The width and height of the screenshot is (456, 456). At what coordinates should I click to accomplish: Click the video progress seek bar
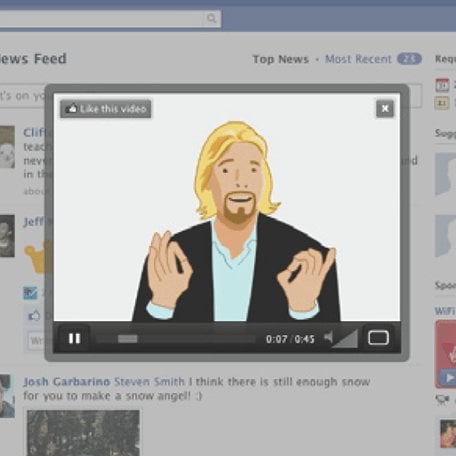[x=176, y=339]
